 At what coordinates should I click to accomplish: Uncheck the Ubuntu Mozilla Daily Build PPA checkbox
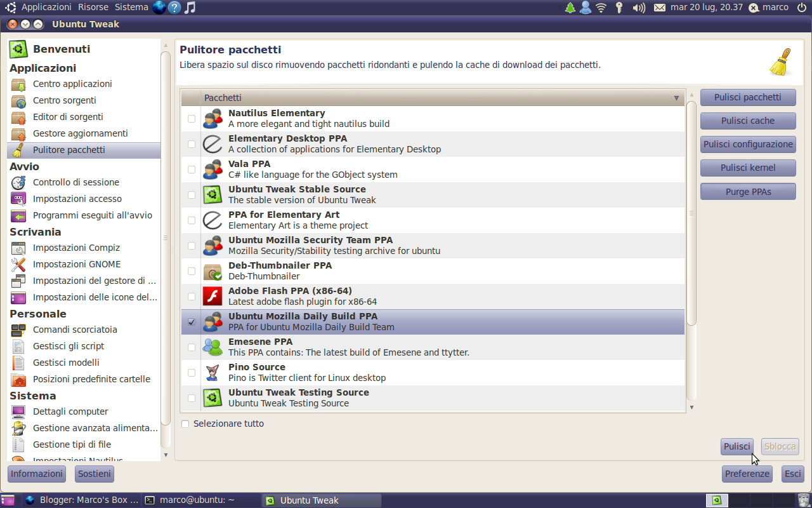point(192,322)
